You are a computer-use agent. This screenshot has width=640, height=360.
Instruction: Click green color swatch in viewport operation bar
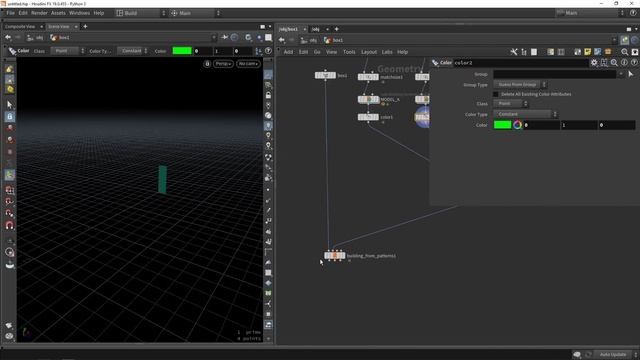(x=182, y=51)
